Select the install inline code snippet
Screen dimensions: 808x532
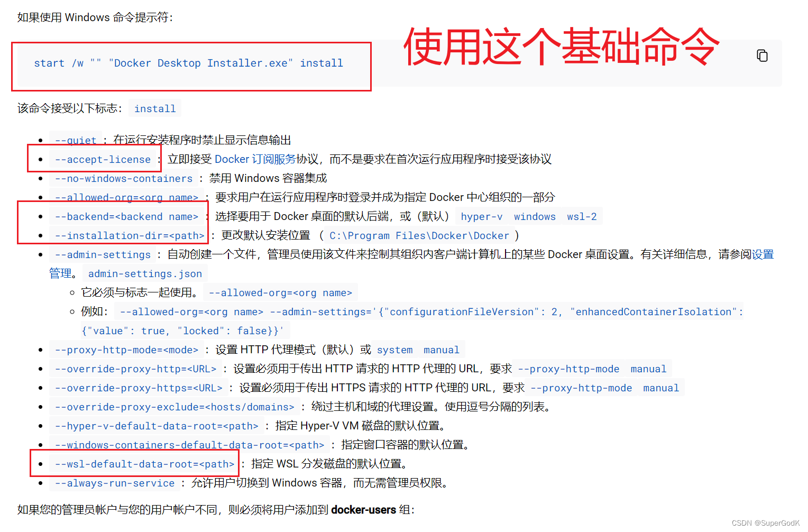pos(154,108)
